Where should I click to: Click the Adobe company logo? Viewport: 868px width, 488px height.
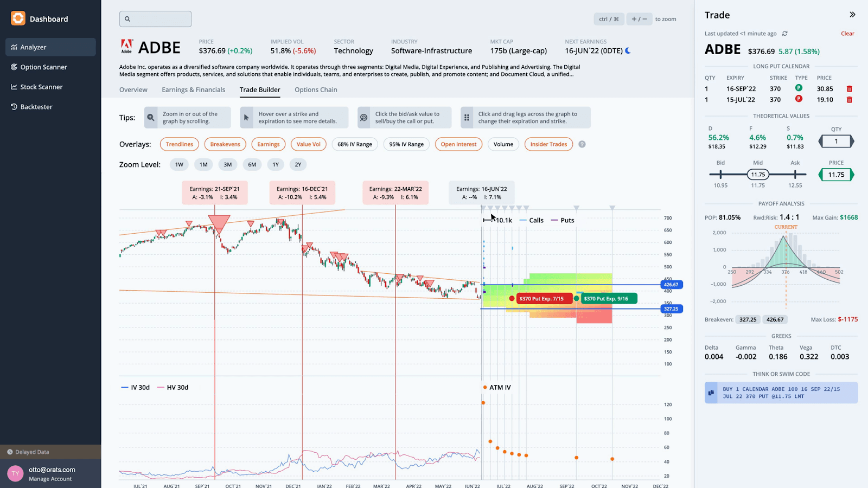[x=126, y=47]
